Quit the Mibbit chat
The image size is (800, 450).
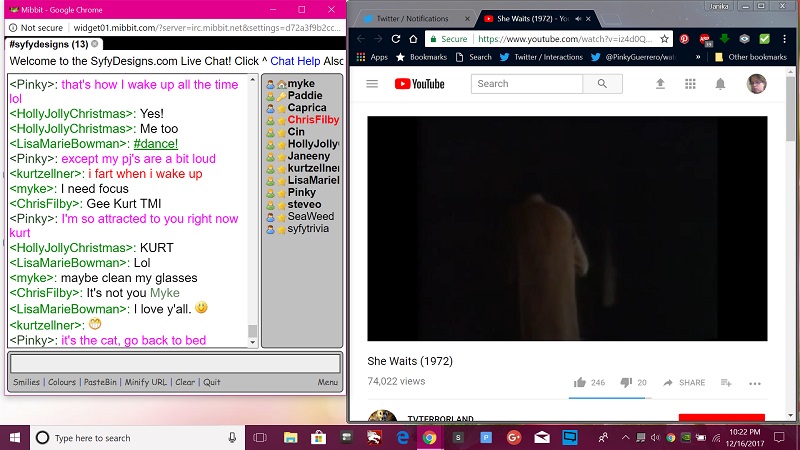coord(212,382)
